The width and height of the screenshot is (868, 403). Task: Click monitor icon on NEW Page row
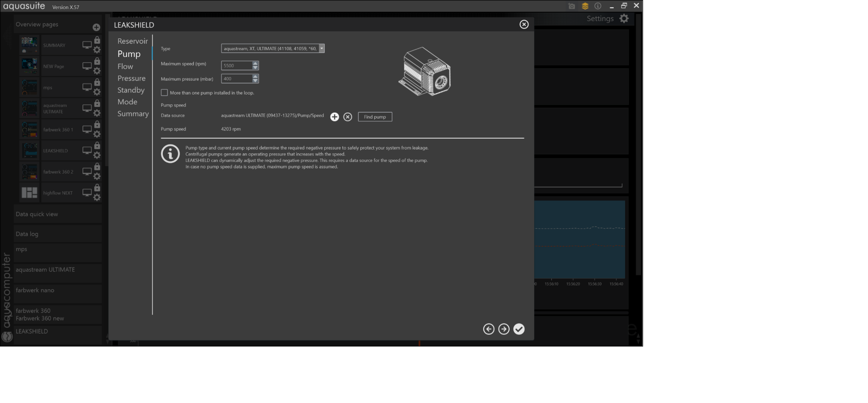coord(87,66)
